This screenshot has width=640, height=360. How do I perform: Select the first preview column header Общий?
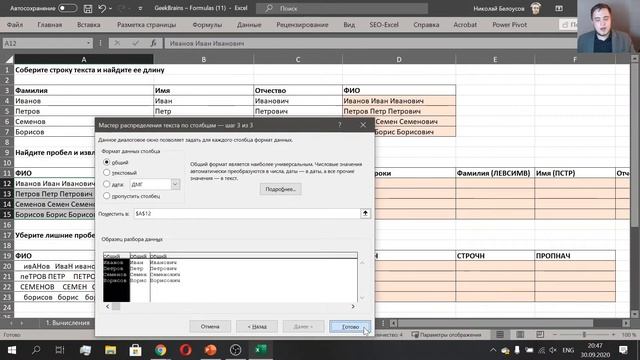pyautogui.click(x=116, y=256)
